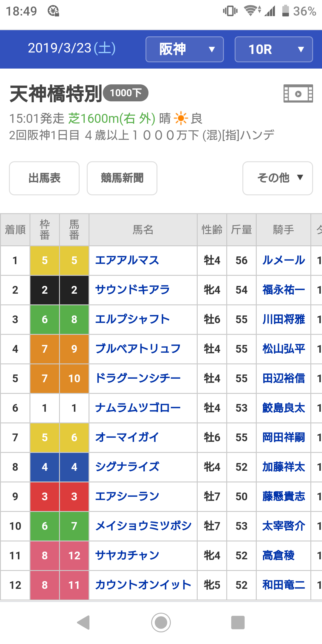
Task: Open the 10R race number dropdown
Action: click(274, 49)
